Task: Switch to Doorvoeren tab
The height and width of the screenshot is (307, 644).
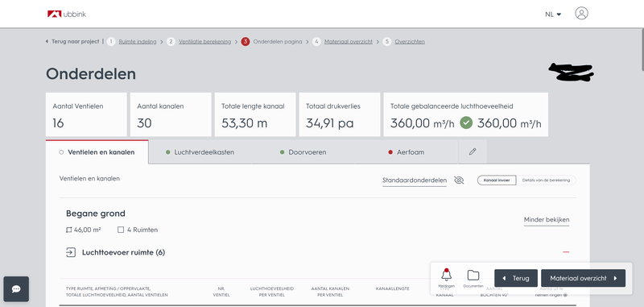Action: [303, 152]
